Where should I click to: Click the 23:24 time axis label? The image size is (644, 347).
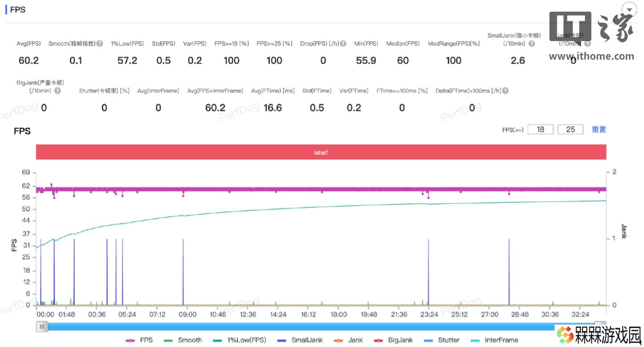429,315
